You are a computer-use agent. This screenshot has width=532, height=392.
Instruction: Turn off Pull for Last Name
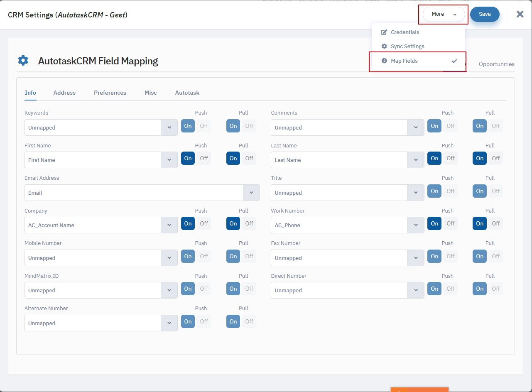tap(496, 158)
